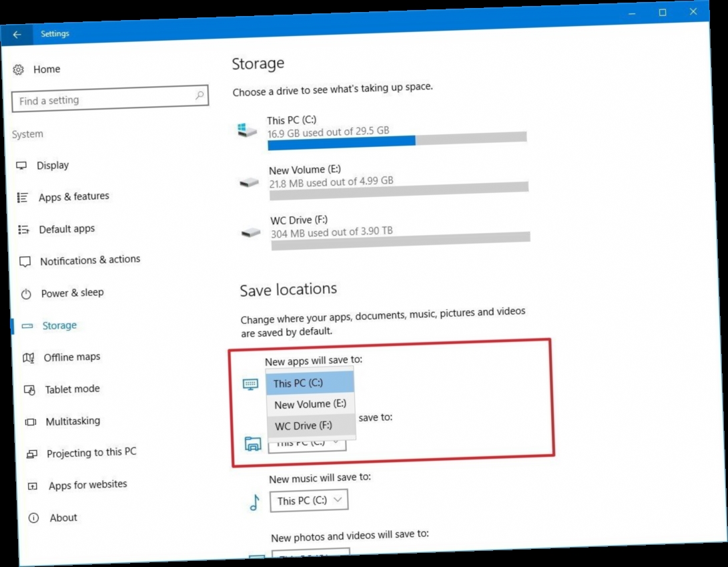Switch to the Storage section
Screen dimensions: 728x567
click(x=58, y=325)
